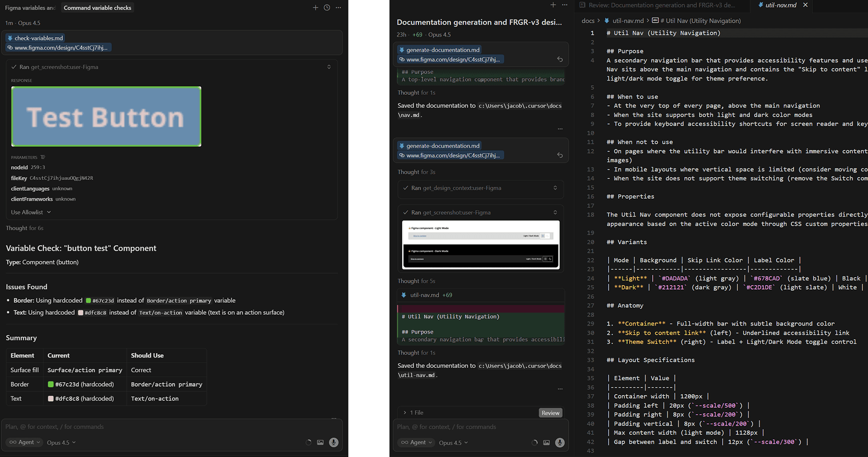Attach an image in the middle chat input
Image resolution: width=868 pixels, height=457 pixels.
pyautogui.click(x=546, y=442)
